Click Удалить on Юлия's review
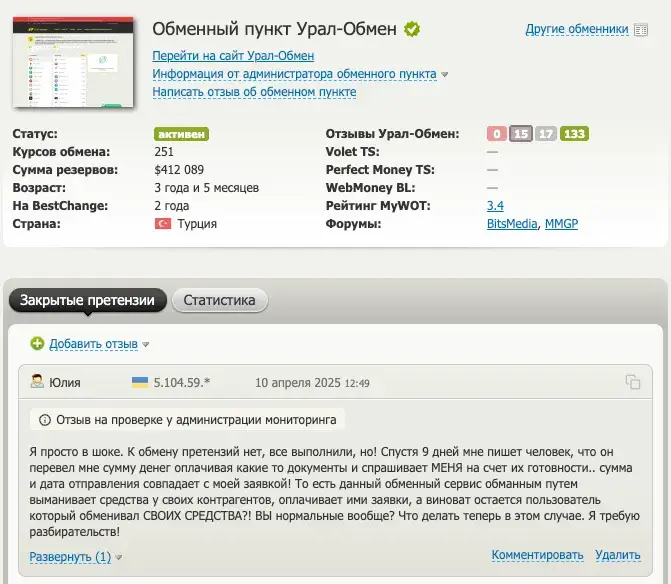The width and height of the screenshot is (671, 584). 618,555
